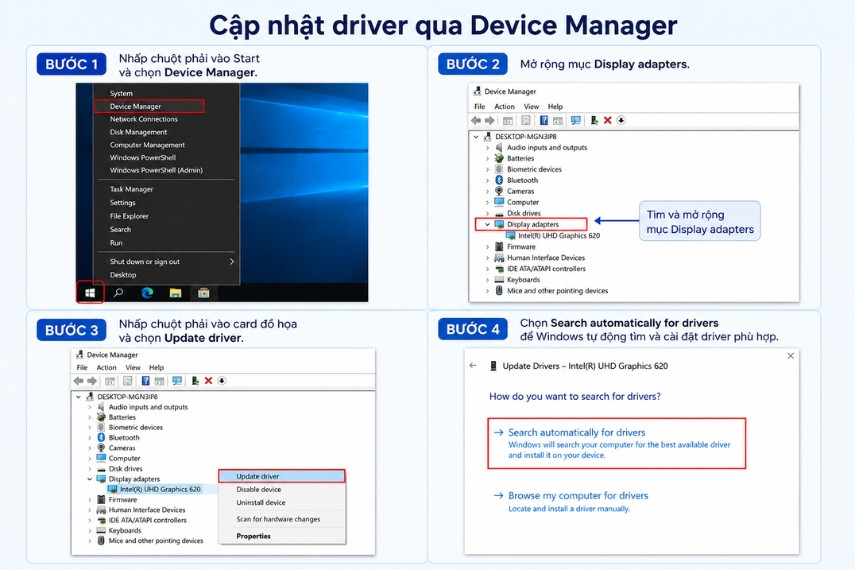Click Back arrow in Bước 2 Device Manager toolbar

pos(476,120)
